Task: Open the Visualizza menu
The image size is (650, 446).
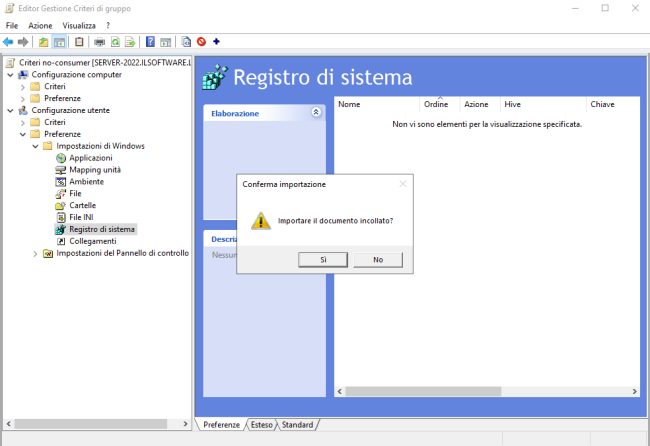Action: pos(79,26)
